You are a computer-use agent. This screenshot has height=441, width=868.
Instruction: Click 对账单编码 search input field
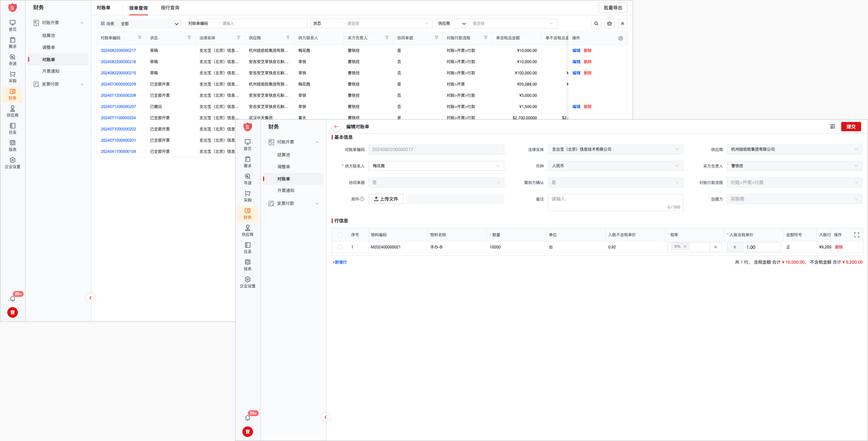(x=263, y=23)
